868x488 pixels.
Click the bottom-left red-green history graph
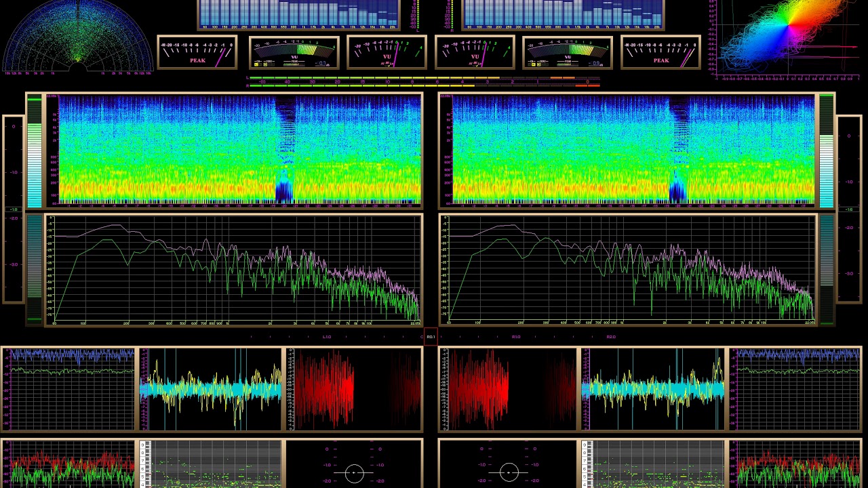click(x=68, y=464)
